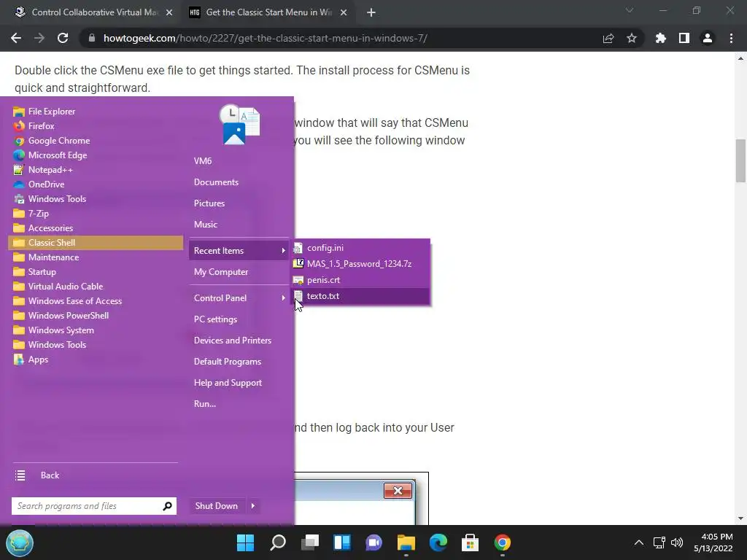Open the Apps entry in the program list
Screen dimensions: 747x560
[96, 359]
